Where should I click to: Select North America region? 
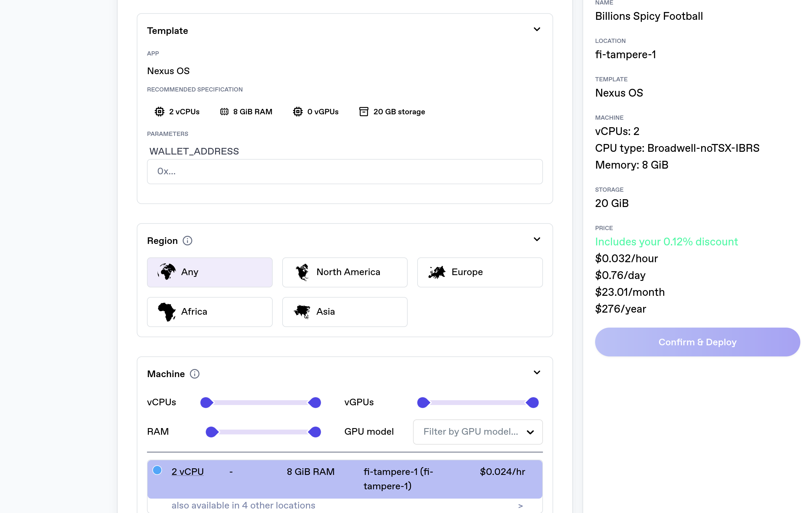coord(345,272)
